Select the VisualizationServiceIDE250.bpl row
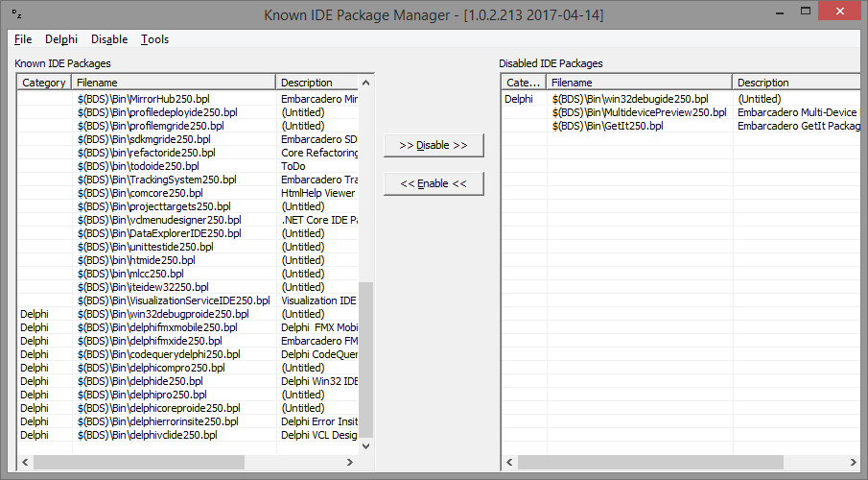 click(x=188, y=300)
